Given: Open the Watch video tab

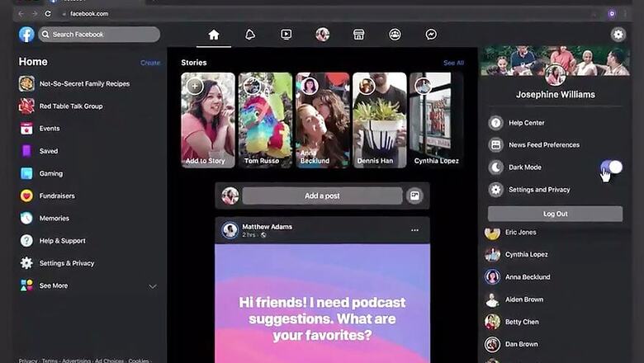Looking at the screenshot, I should (286, 35).
